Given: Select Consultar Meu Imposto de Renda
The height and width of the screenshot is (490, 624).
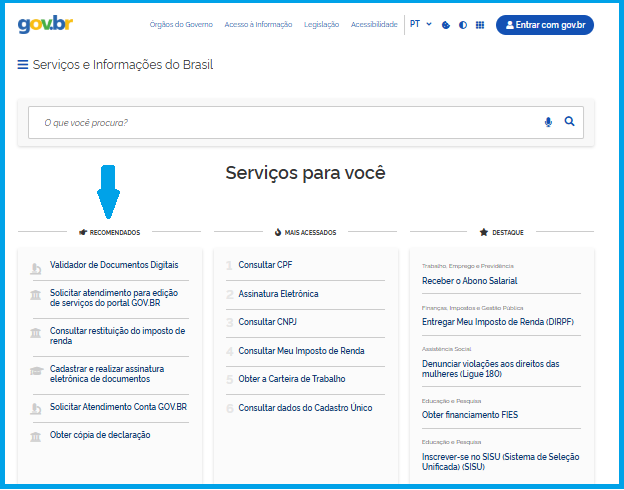Looking at the screenshot, I should (x=301, y=351).
